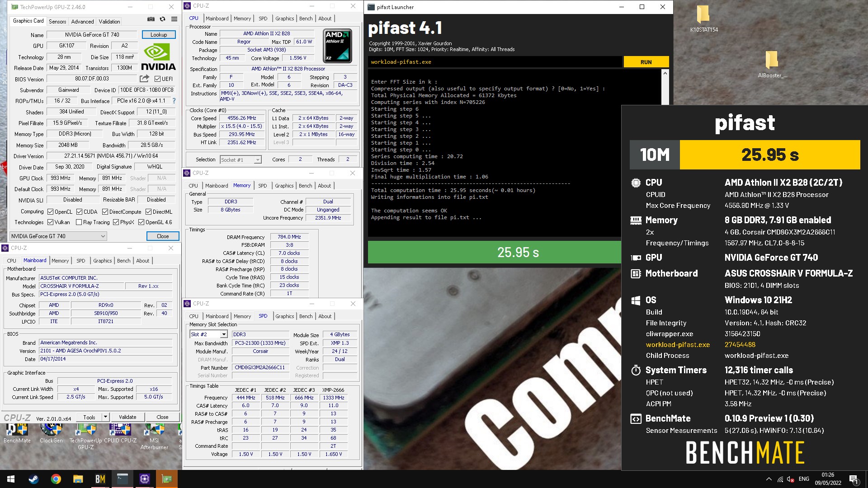Click the yellow 25.95 s score banner
Image resolution: width=868 pixels, height=488 pixels.
pos(770,155)
